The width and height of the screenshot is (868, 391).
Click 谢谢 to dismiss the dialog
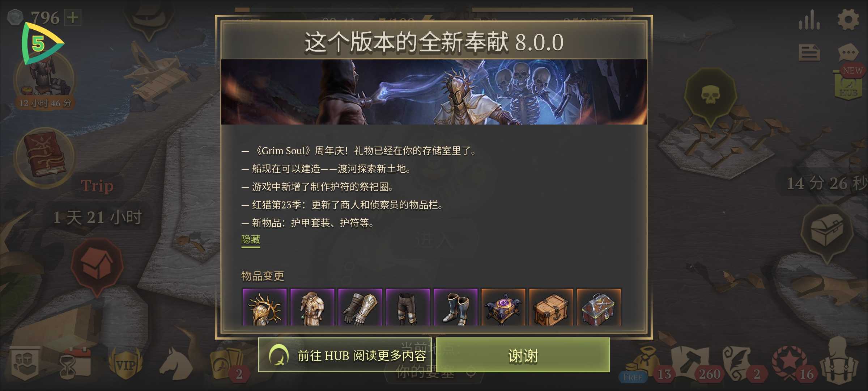click(x=523, y=355)
